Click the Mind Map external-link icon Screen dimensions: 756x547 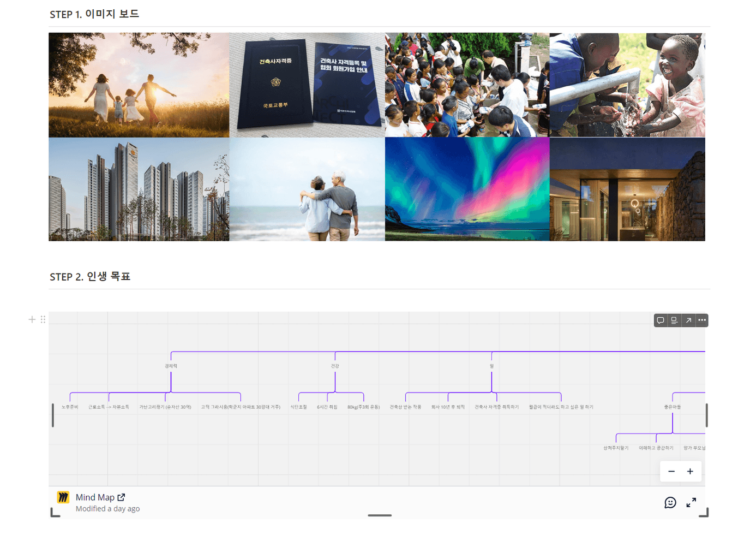coord(121,497)
